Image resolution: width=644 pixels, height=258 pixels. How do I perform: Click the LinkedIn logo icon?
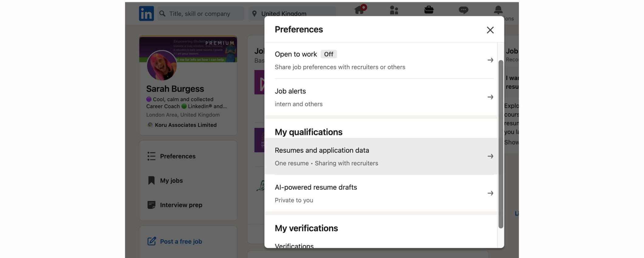click(x=146, y=14)
